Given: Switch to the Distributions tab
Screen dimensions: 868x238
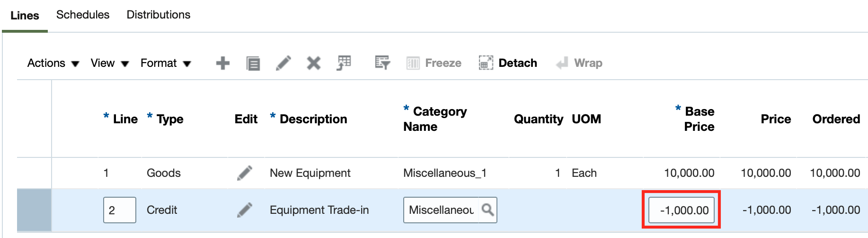Looking at the screenshot, I should (x=159, y=15).
